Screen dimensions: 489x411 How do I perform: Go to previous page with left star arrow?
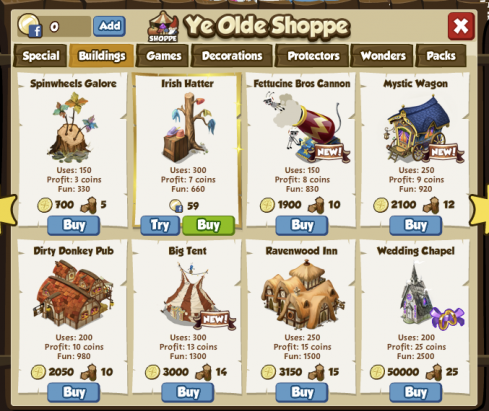[8, 211]
